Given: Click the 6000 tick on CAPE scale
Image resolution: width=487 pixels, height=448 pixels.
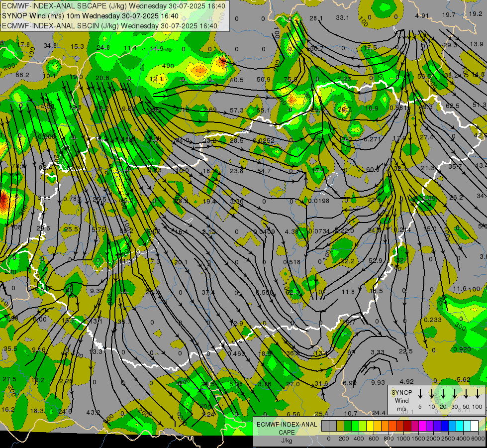Looking at the screenshot, I should coord(479,439).
